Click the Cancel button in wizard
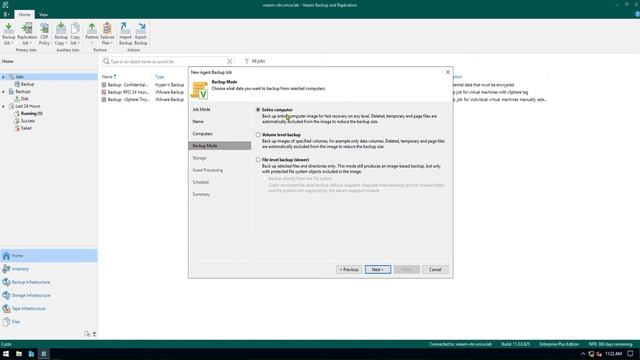 pos(435,269)
